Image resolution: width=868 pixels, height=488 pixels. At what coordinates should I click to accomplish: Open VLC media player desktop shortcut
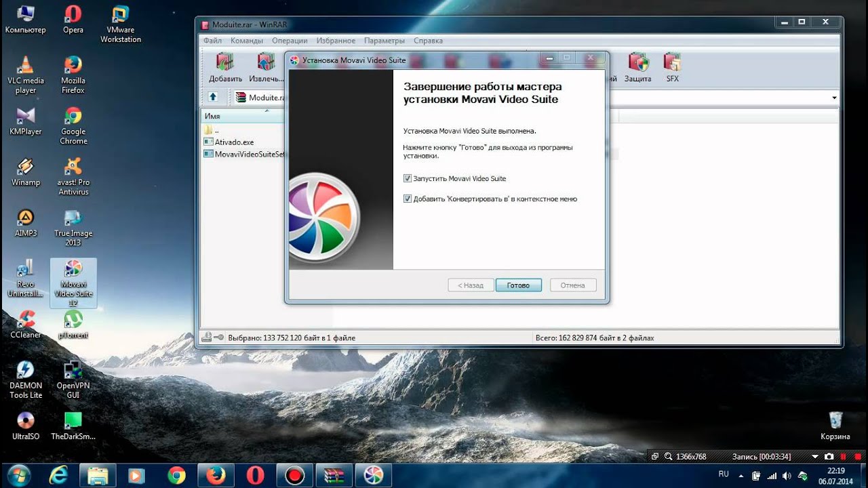tap(26, 75)
